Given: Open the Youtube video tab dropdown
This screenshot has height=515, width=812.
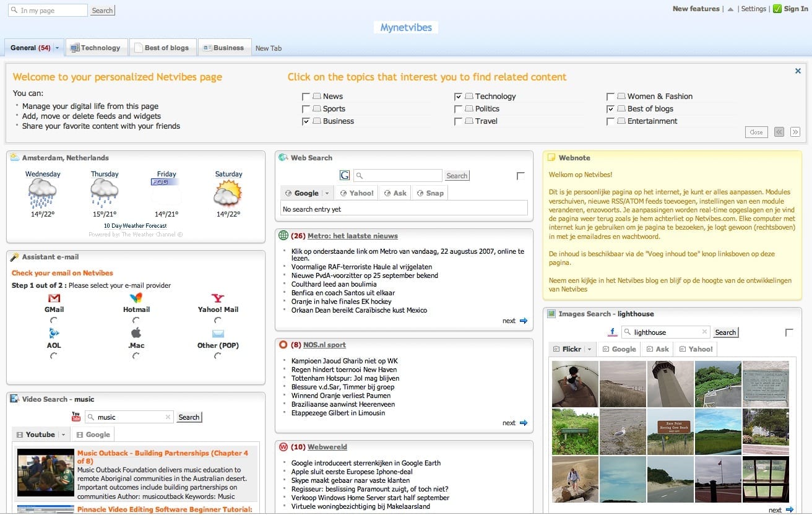Looking at the screenshot, I should (63, 435).
